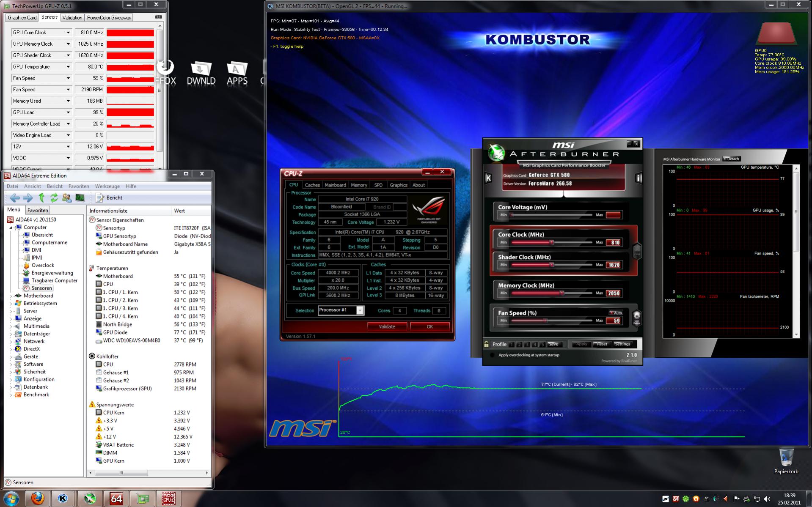Toggle Auto fan speed in Afterburner
Viewport: 812px width, 507px height.
[616, 313]
